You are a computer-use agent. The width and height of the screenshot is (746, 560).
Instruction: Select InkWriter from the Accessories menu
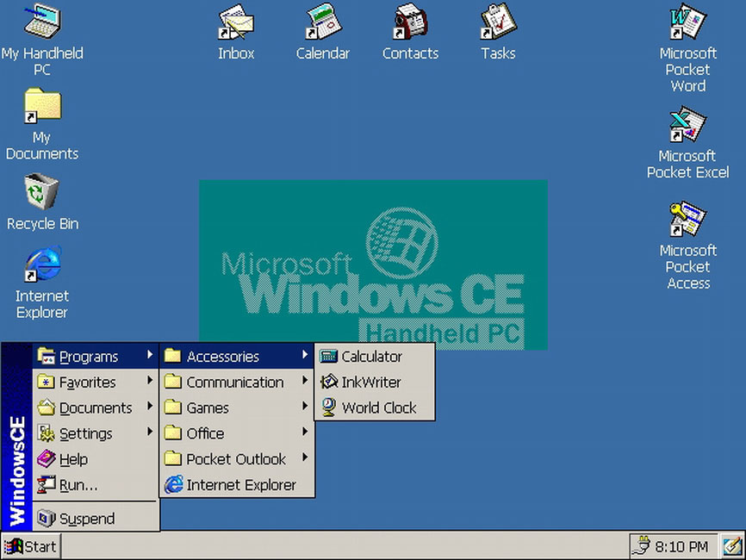370,382
